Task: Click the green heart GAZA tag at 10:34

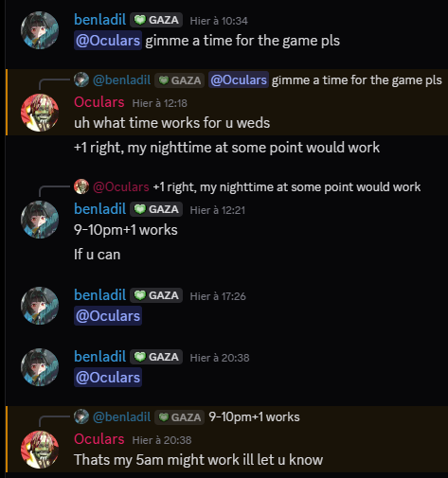Action: pyautogui.click(x=156, y=20)
